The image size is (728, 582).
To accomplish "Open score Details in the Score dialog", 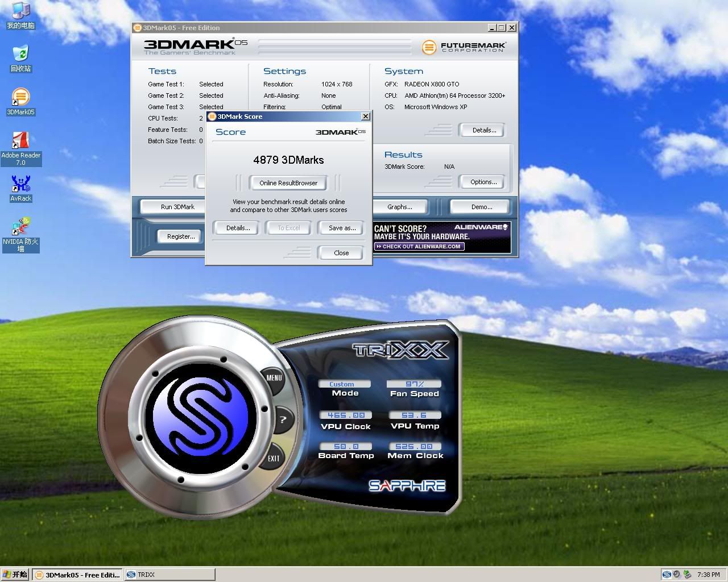I will (x=238, y=228).
